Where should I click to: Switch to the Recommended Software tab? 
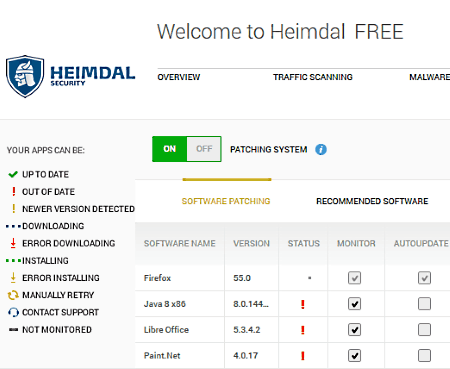point(372,201)
